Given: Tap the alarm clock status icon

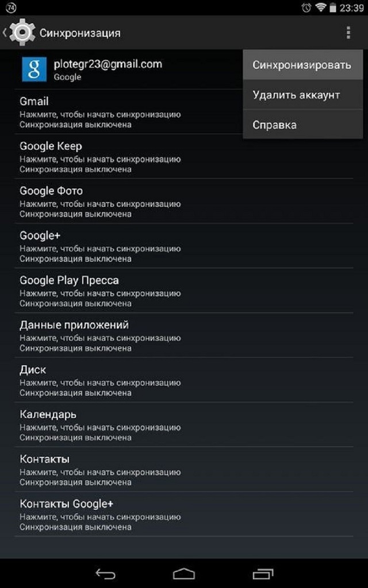Looking at the screenshot, I should [306, 7].
